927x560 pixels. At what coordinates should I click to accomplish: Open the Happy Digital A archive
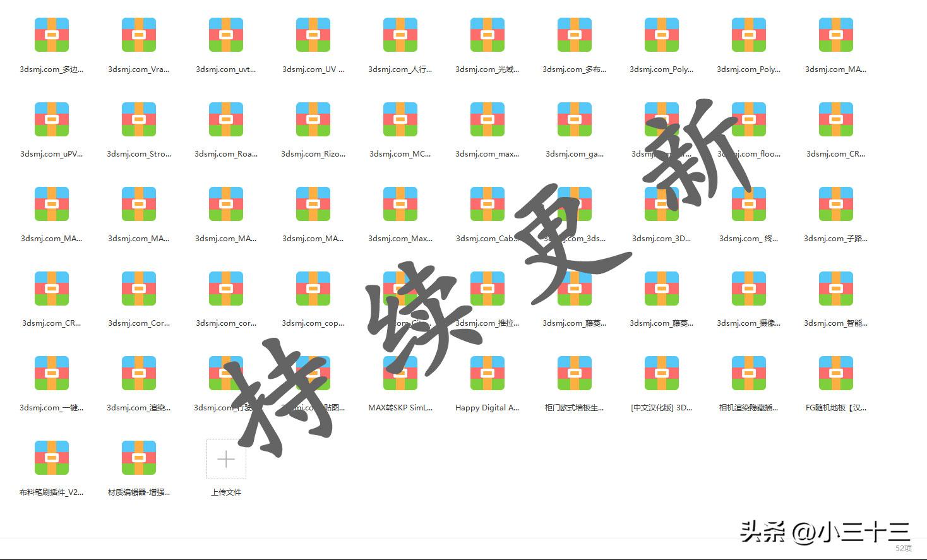click(x=487, y=372)
